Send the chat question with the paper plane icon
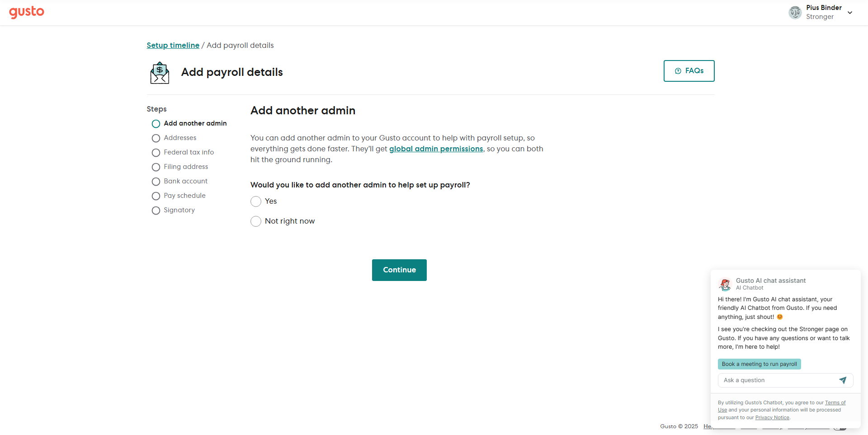 click(843, 380)
